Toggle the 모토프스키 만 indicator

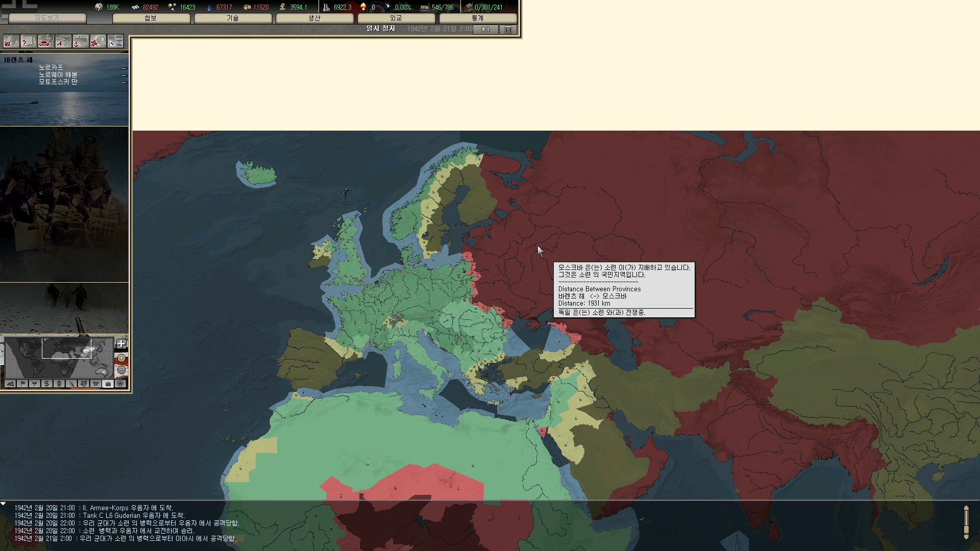pos(124,82)
